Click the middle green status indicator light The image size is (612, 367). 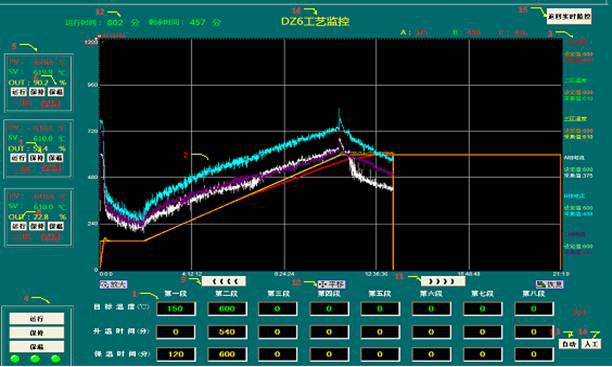(36, 358)
